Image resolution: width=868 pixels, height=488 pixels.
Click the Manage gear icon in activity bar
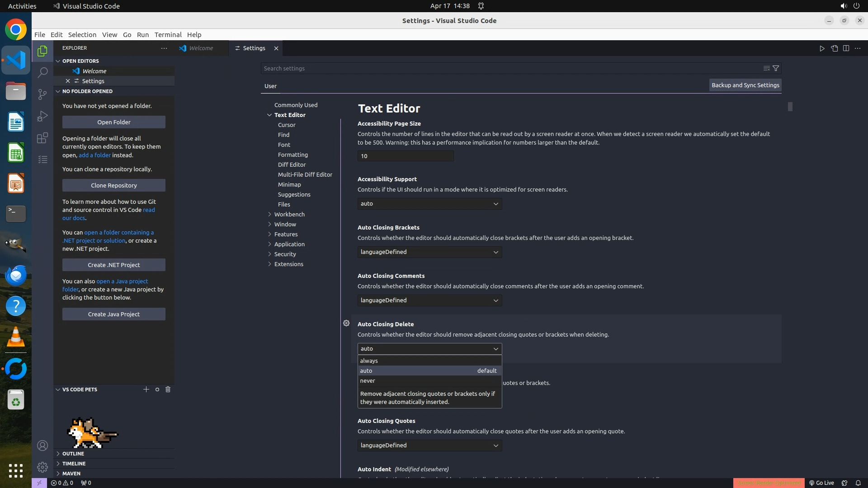pos(42,467)
